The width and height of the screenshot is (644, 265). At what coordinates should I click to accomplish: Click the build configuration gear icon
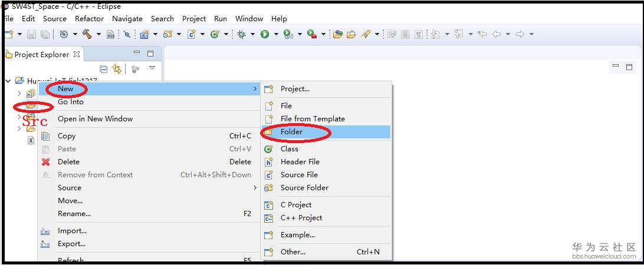64,35
